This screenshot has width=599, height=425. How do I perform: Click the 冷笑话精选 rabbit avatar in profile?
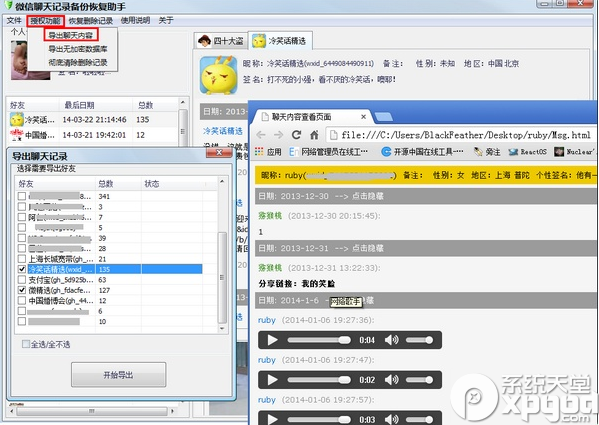219,75
